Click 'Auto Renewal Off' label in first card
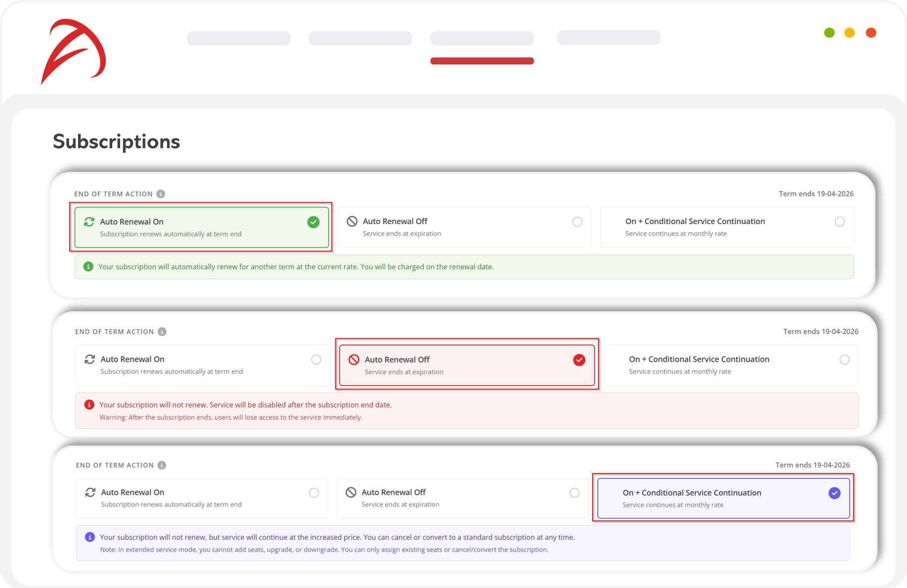Screen dimensions: 907x588 (395, 221)
